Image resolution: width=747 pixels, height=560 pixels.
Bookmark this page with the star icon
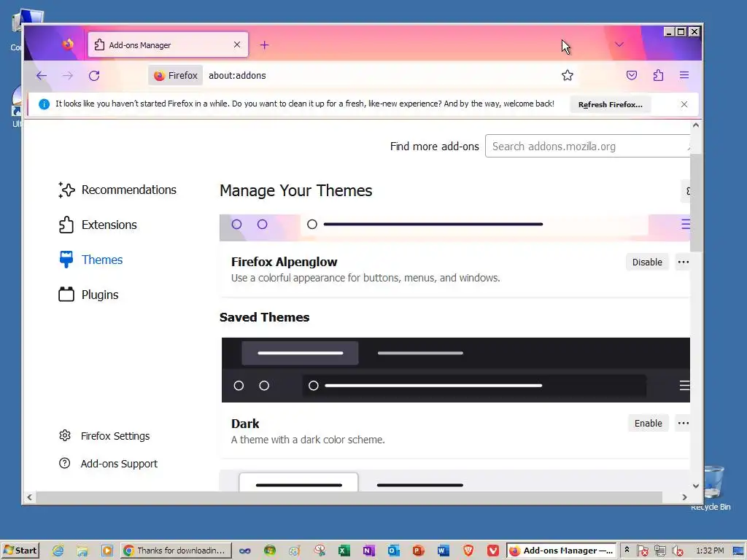click(x=567, y=75)
